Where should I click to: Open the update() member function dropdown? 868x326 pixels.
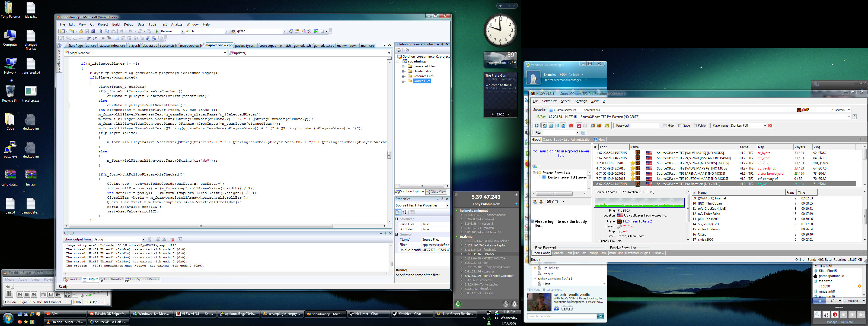coord(389,53)
